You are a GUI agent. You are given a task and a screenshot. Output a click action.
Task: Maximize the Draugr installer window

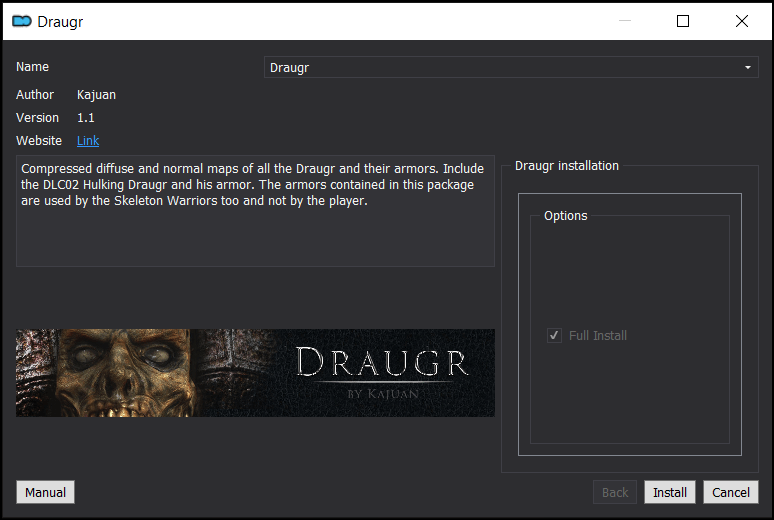[683, 21]
